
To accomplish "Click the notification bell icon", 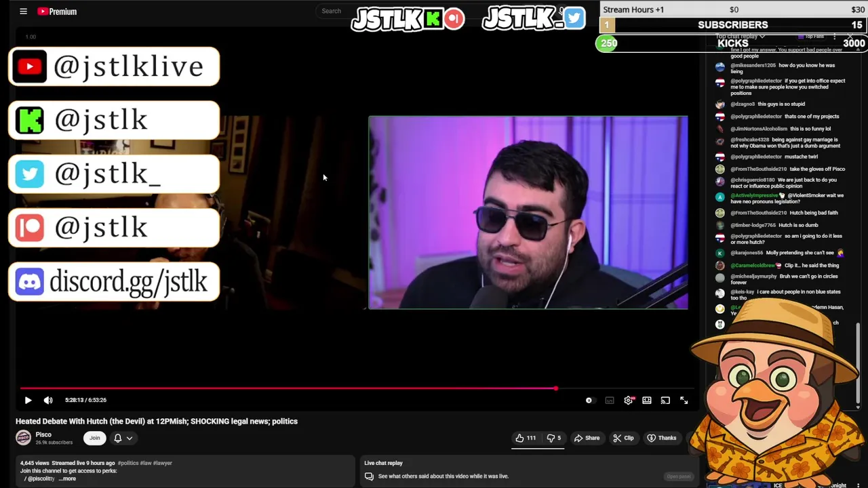I will [x=117, y=438].
